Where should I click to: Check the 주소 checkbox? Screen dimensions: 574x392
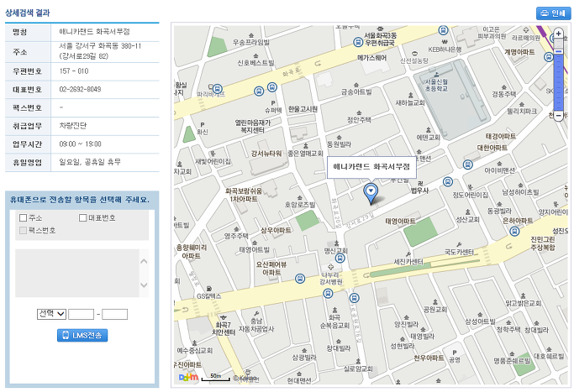23,218
